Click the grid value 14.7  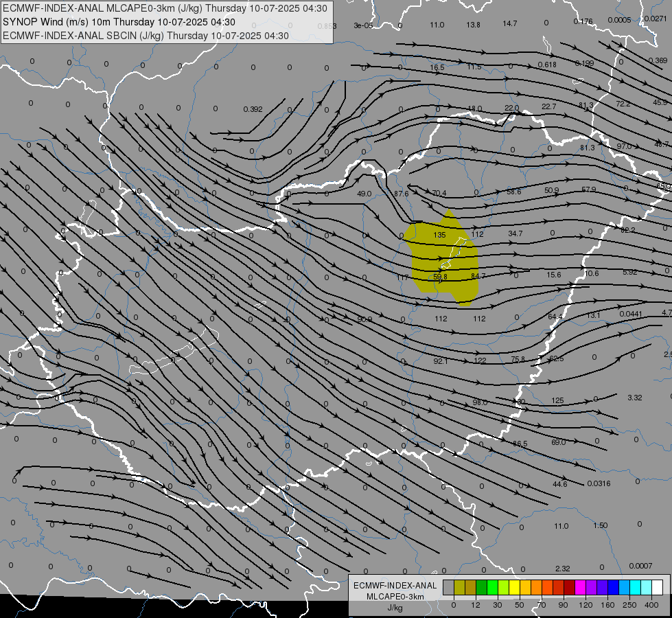click(510, 23)
